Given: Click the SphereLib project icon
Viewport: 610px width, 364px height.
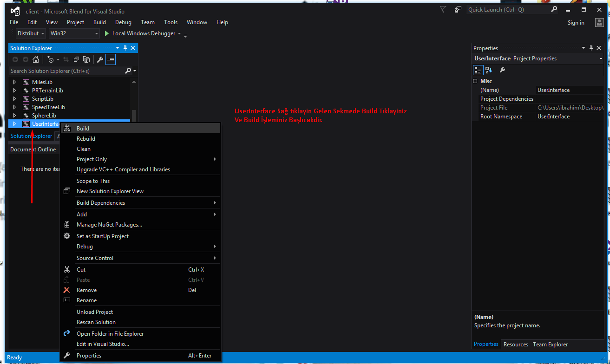Looking at the screenshot, I should coord(26,116).
